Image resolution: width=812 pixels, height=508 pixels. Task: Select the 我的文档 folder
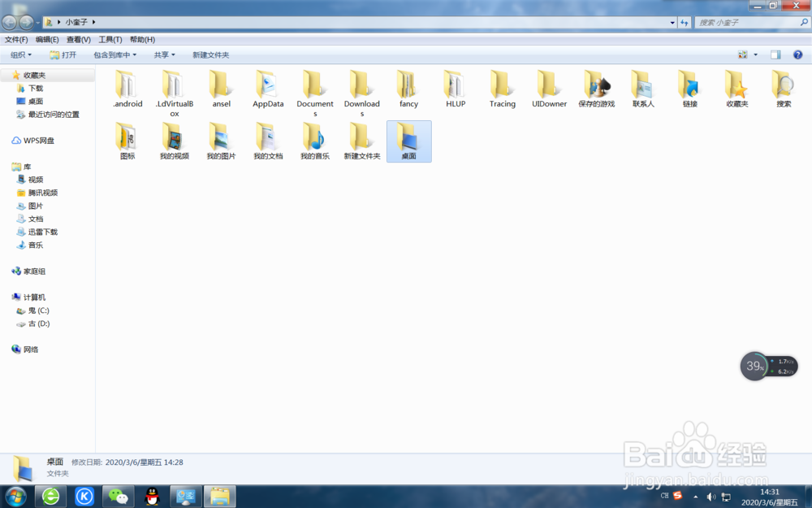tap(268, 141)
